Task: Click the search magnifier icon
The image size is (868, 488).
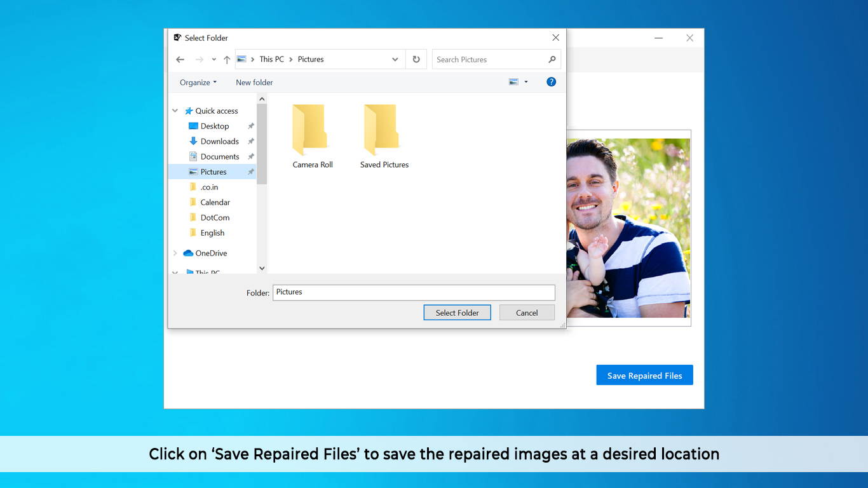Action: coord(552,59)
